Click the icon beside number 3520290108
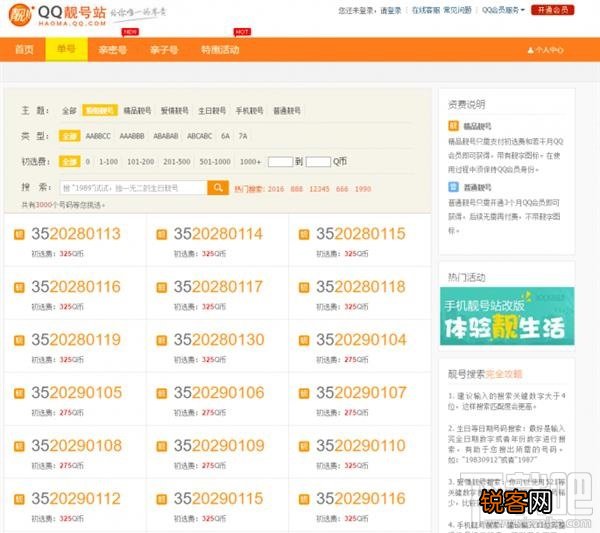This screenshot has width=600, height=533. [19, 446]
